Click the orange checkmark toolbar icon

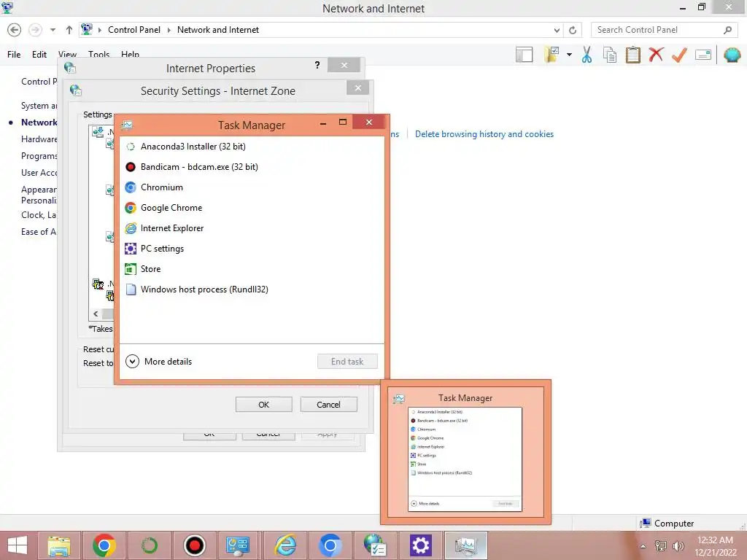679,55
